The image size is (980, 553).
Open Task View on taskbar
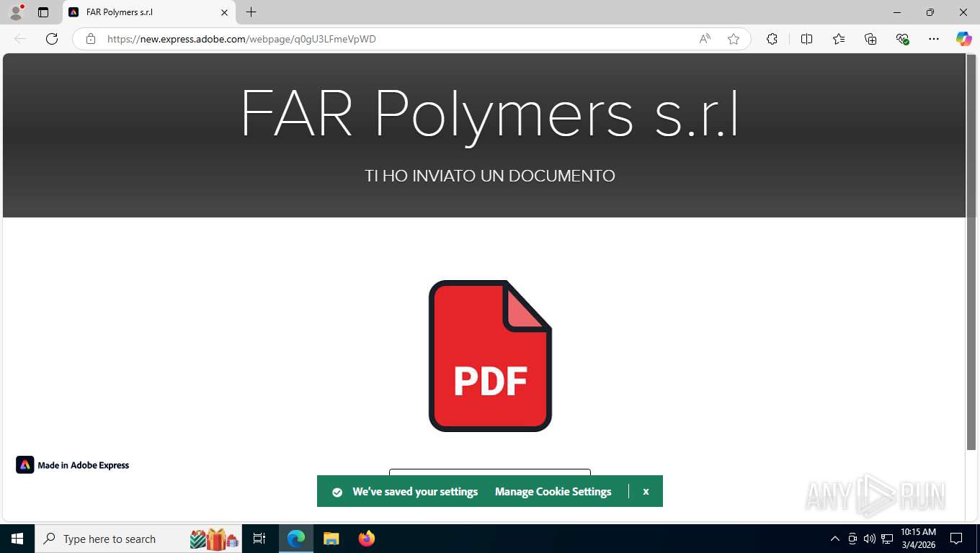(259, 539)
